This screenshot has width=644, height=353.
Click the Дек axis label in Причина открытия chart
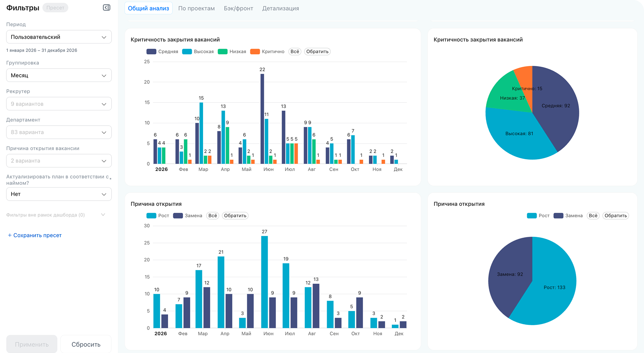399,334
